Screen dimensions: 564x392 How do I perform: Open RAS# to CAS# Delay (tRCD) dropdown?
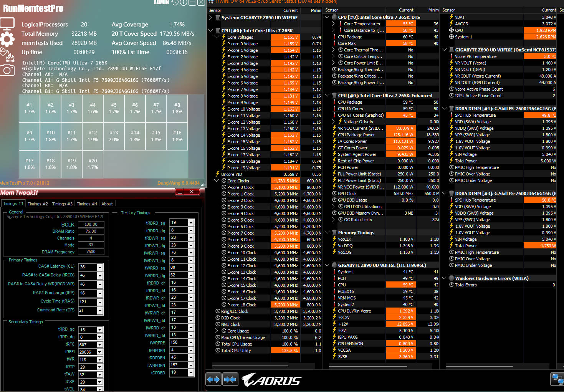pyautogui.click(x=100, y=276)
